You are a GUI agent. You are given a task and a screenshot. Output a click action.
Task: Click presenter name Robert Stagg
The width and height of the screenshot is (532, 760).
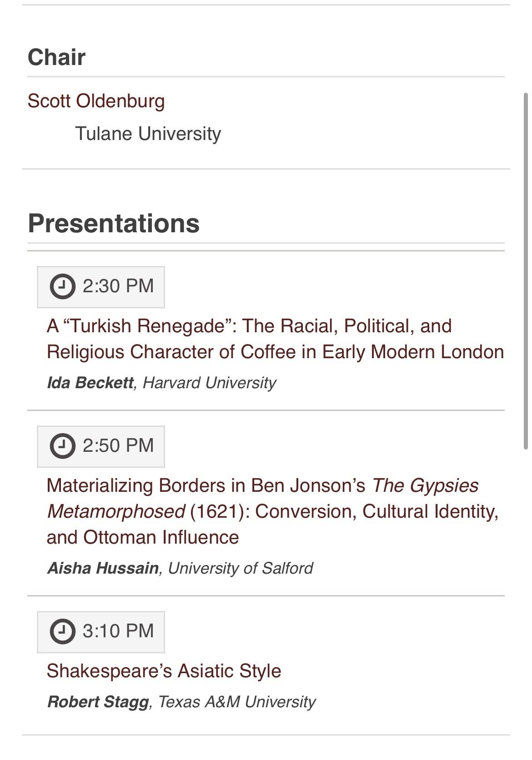coord(98,702)
